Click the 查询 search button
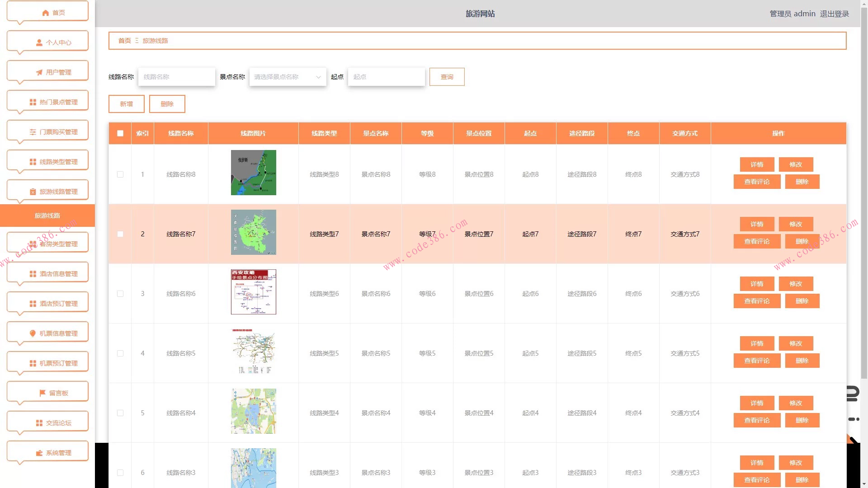 pos(447,77)
